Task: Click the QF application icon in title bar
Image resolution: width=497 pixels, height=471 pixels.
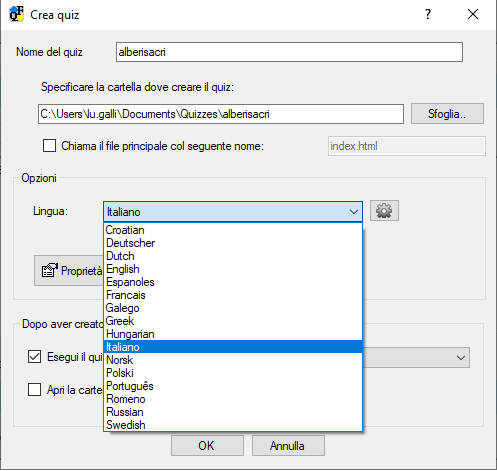Action: pyautogui.click(x=16, y=14)
